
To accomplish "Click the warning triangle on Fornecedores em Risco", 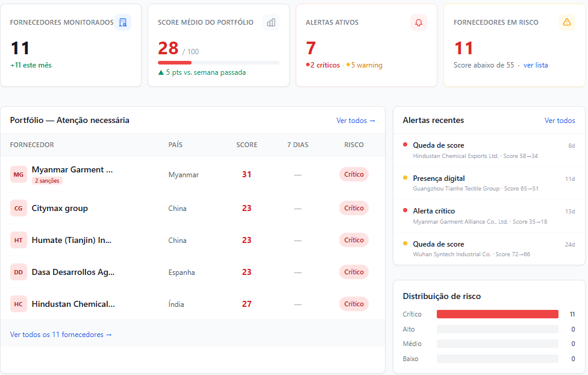I will (566, 22).
